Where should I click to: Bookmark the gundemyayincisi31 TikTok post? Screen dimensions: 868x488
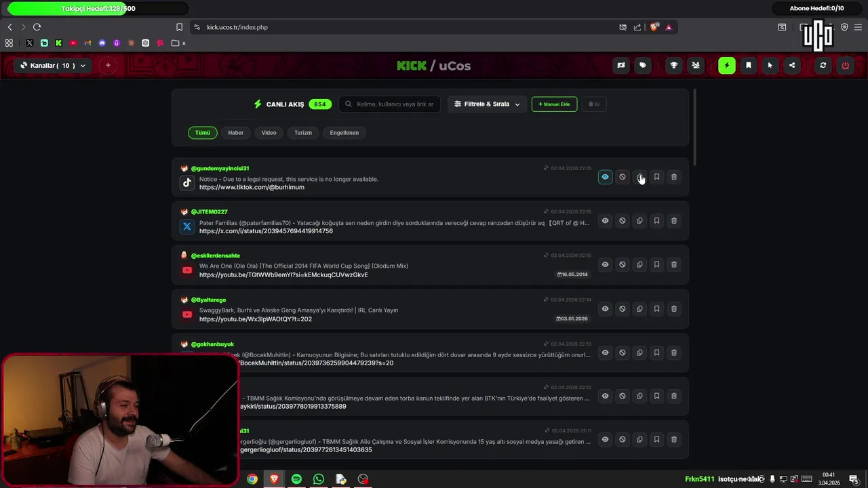point(656,177)
